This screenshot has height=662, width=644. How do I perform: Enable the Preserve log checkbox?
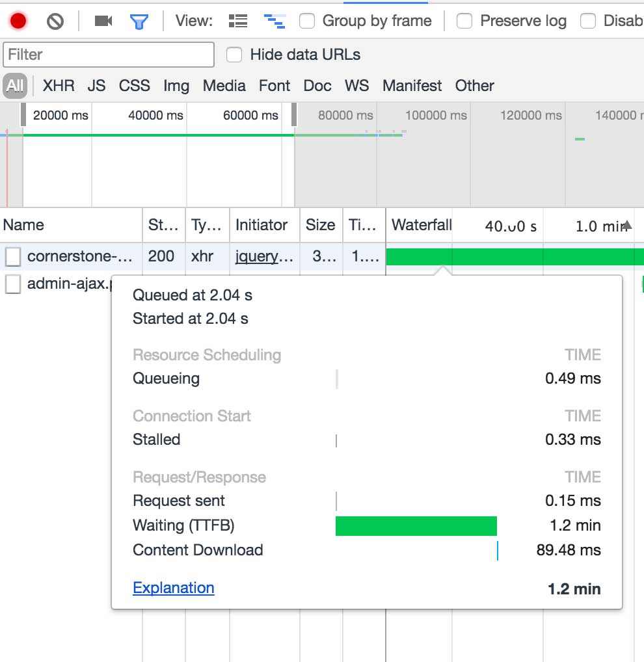click(464, 21)
